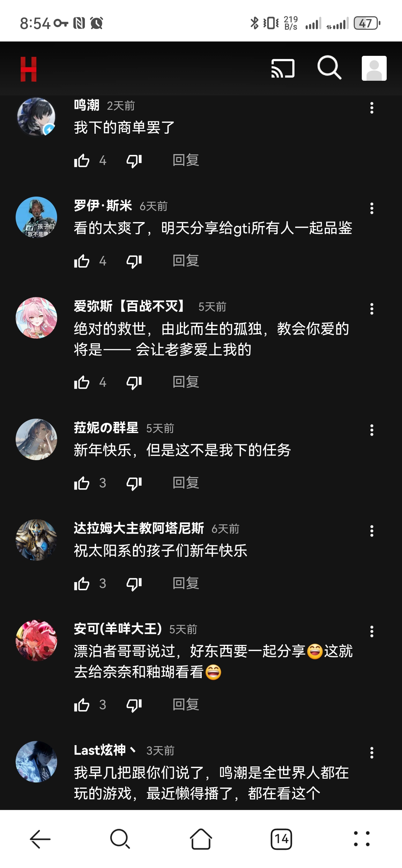Open more options for 鸣潮's comment
Viewport: 402px width, 868px height.
[372, 108]
